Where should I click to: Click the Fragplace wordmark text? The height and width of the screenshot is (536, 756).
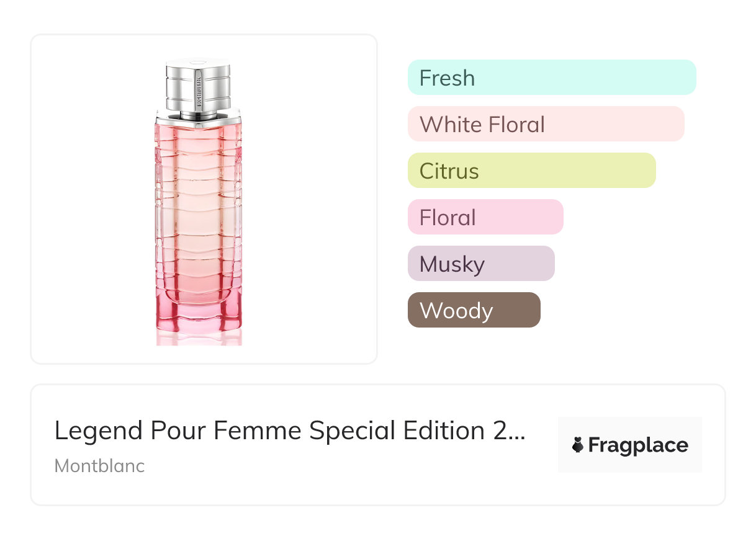point(638,445)
